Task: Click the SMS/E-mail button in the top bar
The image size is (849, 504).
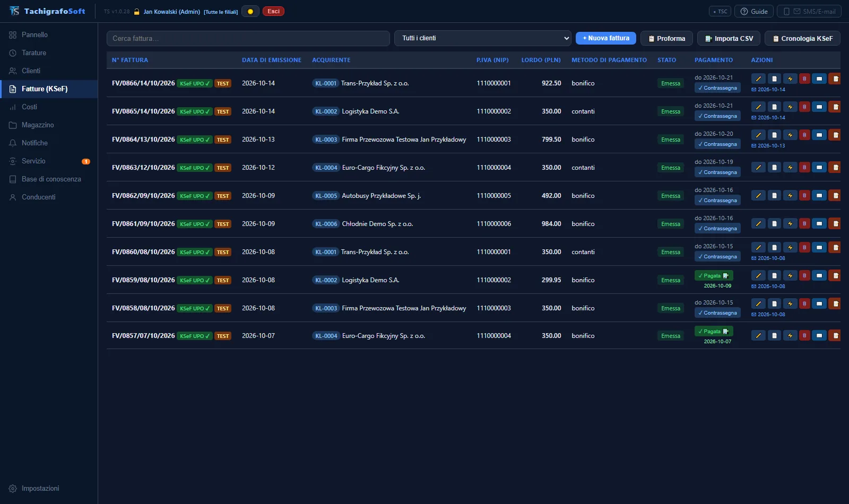Action: coord(809,11)
